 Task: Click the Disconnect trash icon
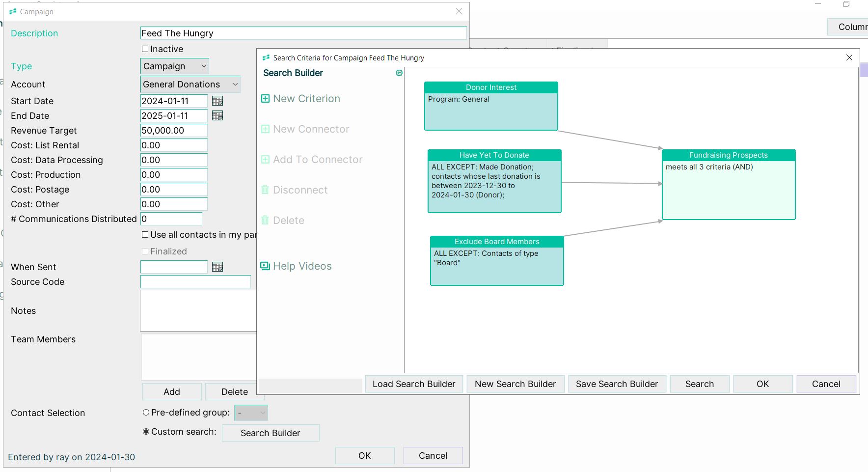[x=265, y=190]
